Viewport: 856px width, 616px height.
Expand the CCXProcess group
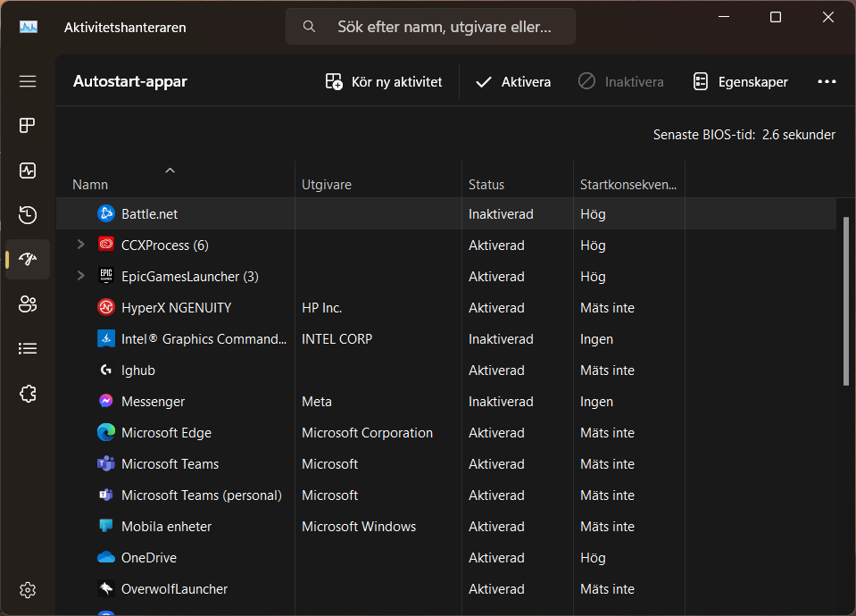80,245
